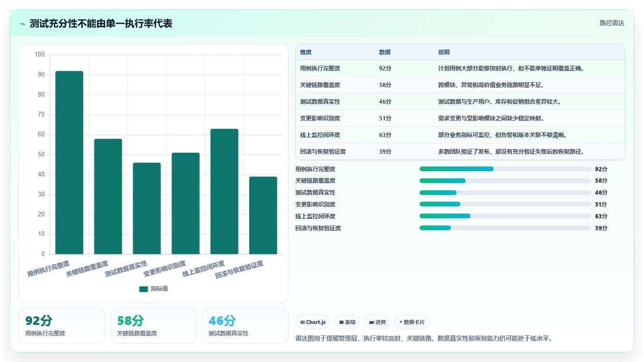Click the 变更影响识别度 progress bar
644x362 pixels.
[505, 204]
